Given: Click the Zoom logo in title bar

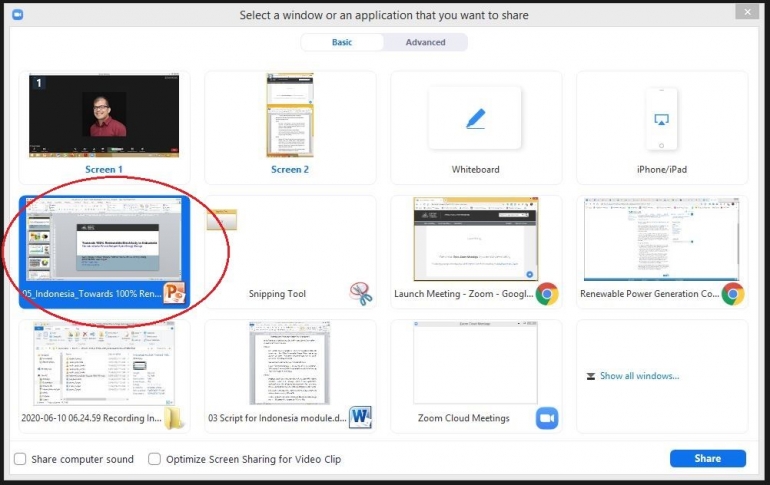Looking at the screenshot, I should tap(17, 15).
